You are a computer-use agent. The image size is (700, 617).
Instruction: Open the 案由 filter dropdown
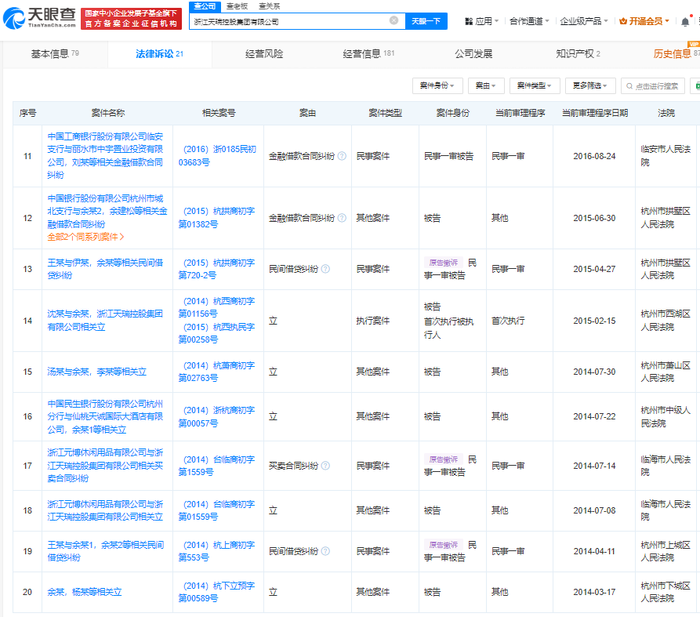pos(486,86)
